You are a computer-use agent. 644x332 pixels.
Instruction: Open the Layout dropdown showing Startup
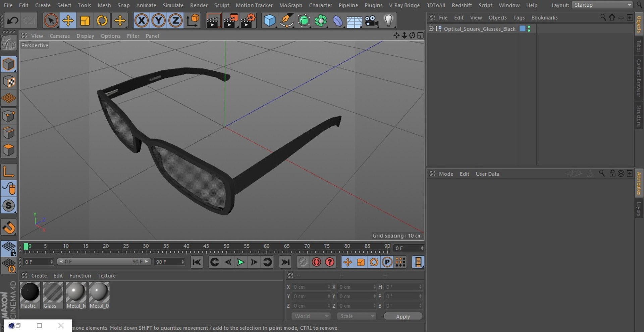tap(602, 5)
